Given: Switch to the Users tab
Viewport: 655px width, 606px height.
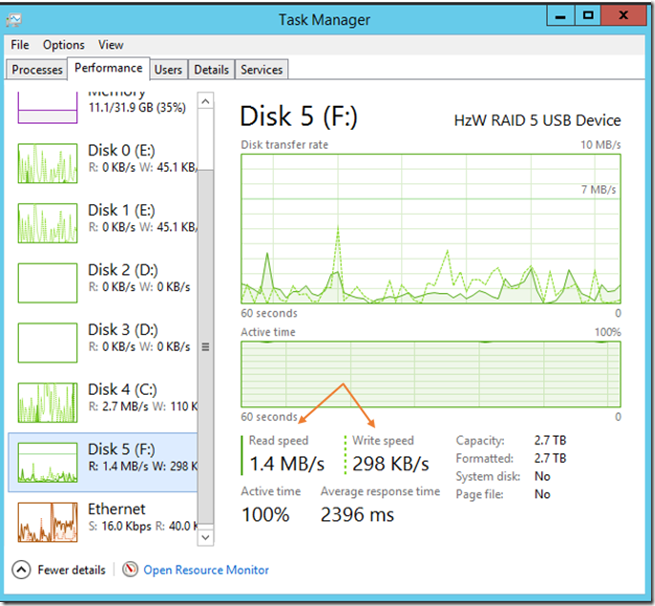Looking at the screenshot, I should [168, 69].
